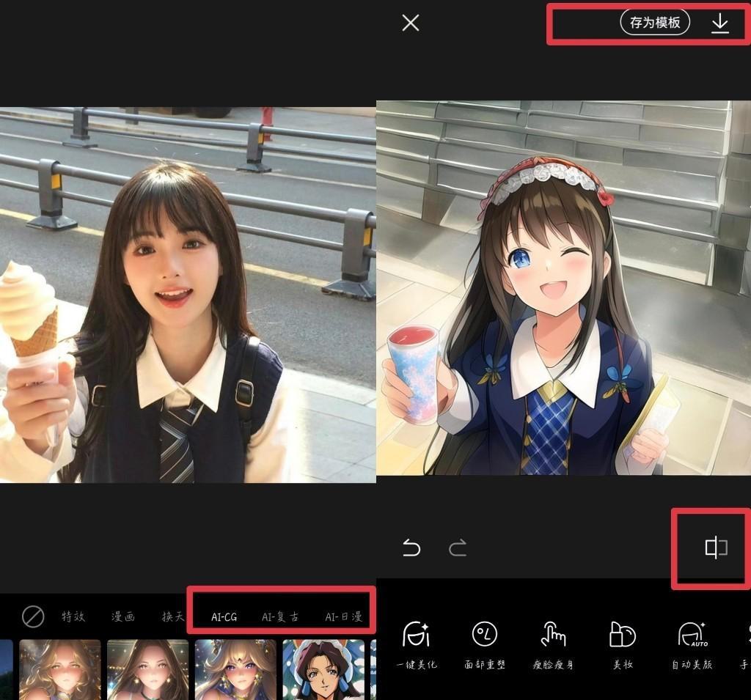Screen dimensions: 751x700
Task: Apply the first blonde-woman AI-CG style thumbnail
Action: pyautogui.click(x=60, y=670)
